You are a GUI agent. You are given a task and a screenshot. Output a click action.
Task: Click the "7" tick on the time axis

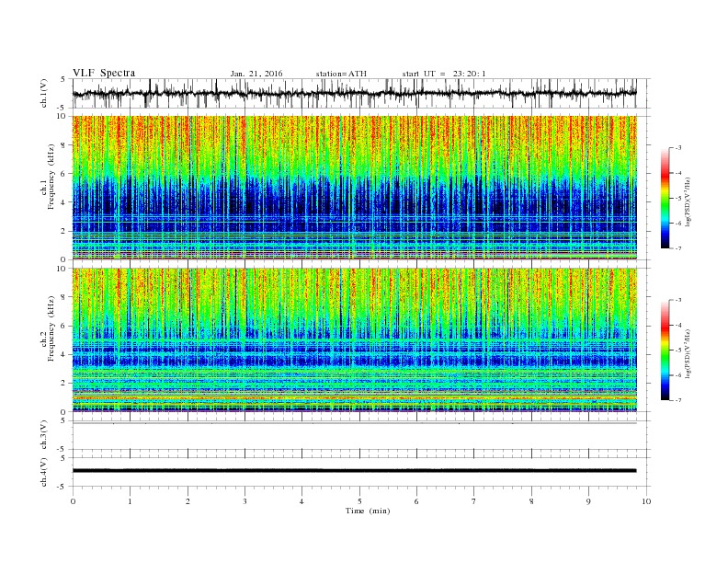pyautogui.click(x=473, y=501)
